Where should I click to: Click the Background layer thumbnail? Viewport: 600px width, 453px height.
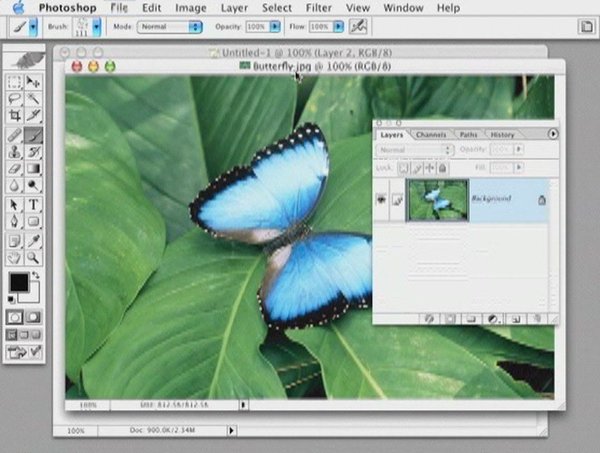pos(438,200)
